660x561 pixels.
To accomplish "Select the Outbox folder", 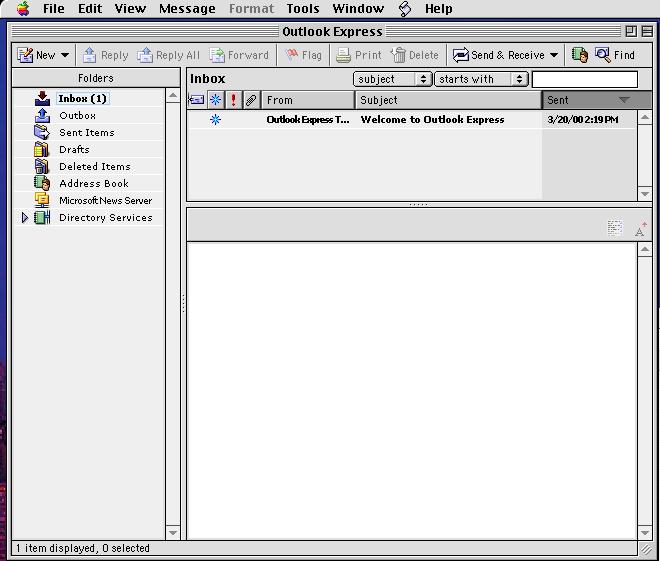I will [77, 115].
